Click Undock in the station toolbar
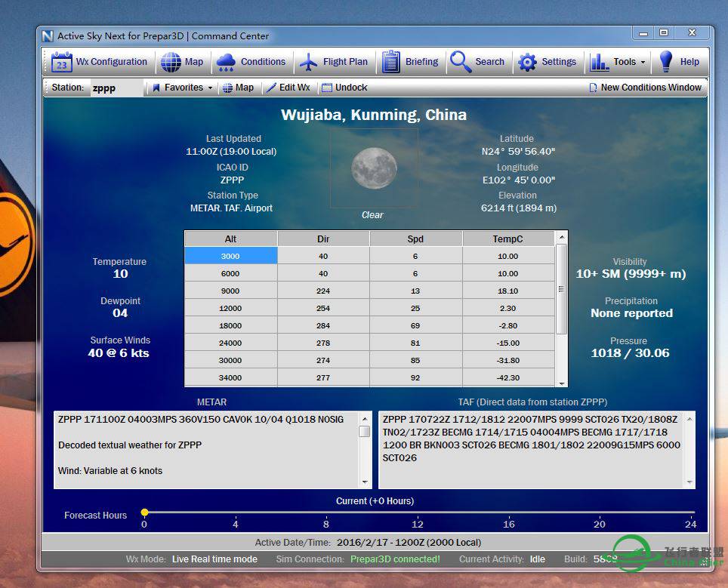Viewport: 728px width, 588px height. pos(344,88)
